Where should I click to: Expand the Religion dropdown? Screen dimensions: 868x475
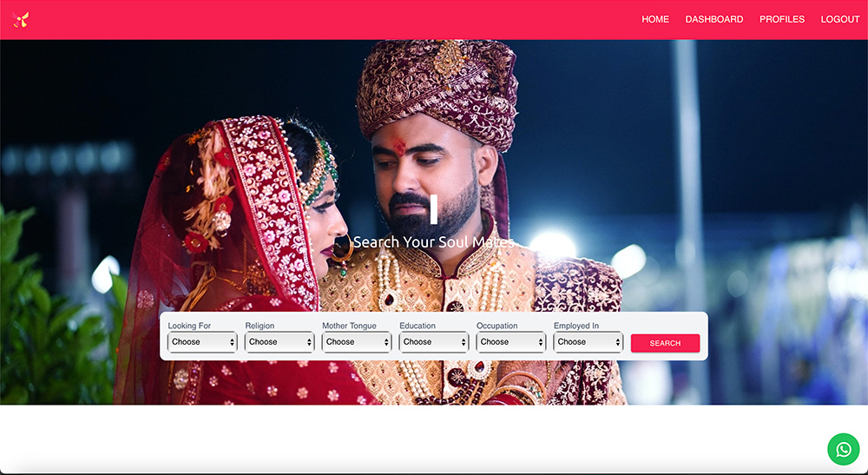click(x=279, y=342)
